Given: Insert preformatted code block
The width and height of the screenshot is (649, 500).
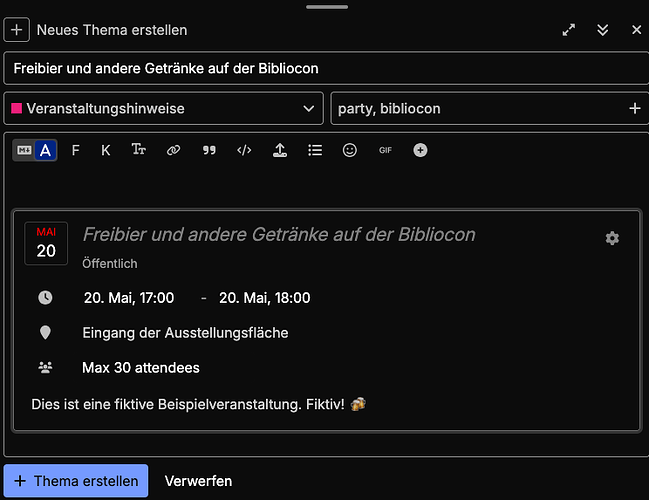Looking at the screenshot, I should pyautogui.click(x=244, y=150).
